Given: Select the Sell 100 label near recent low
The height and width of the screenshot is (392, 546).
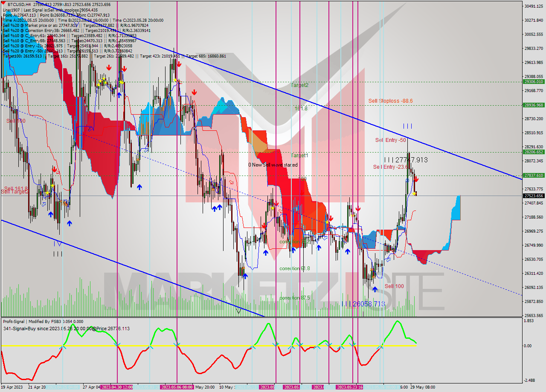Looking at the screenshot, I should [394, 286].
